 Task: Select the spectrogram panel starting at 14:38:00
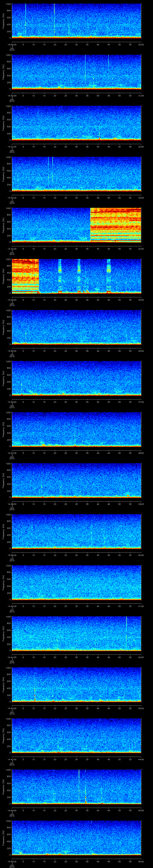(76, 480)
